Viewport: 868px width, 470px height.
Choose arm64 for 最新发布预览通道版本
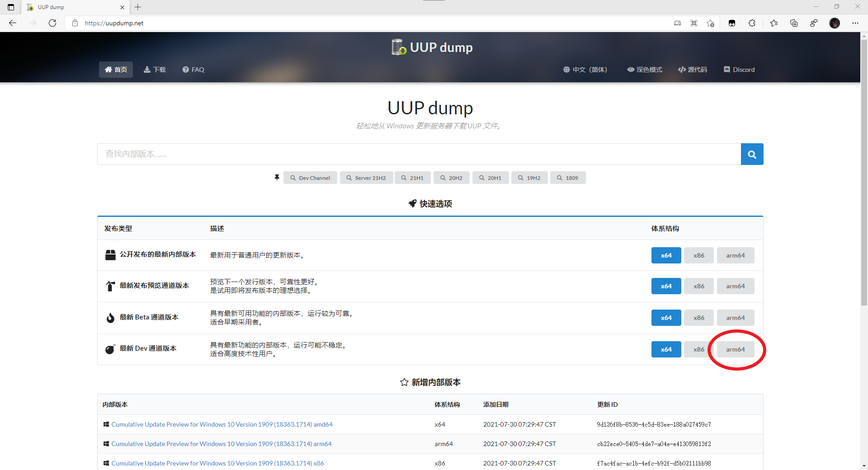pos(736,286)
